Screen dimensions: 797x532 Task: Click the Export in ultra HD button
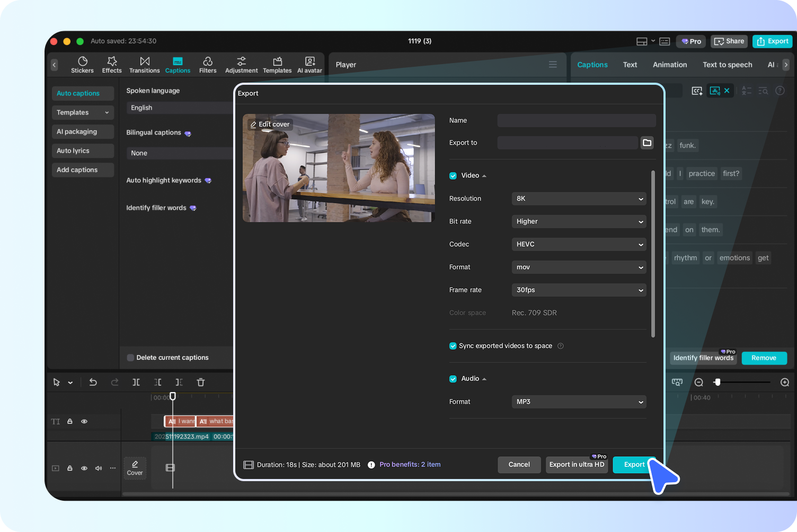577,465
